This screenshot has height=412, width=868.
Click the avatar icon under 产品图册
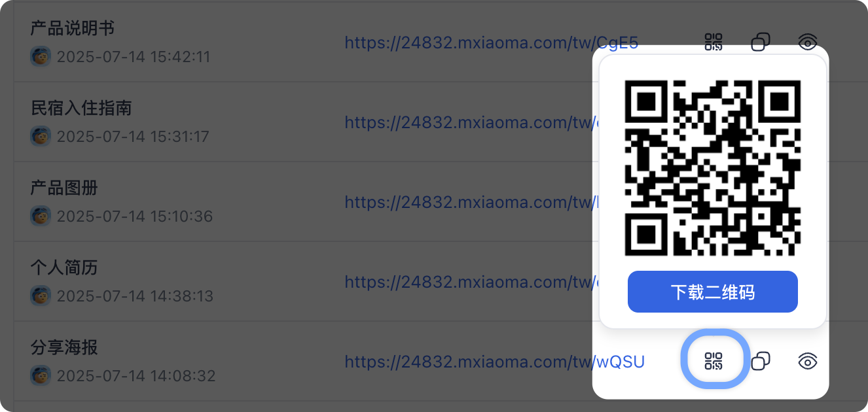(41, 216)
